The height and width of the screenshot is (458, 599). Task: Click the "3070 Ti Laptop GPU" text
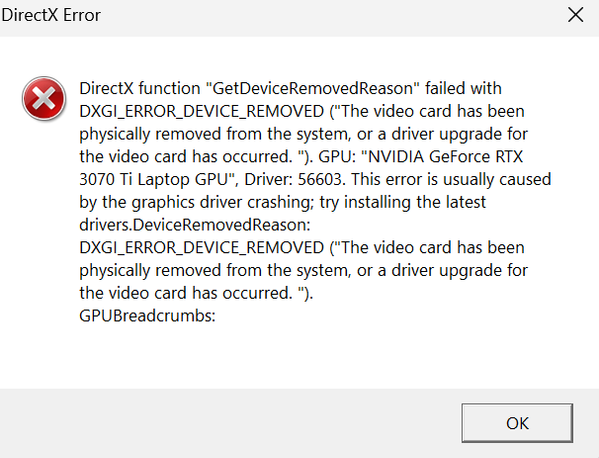(x=154, y=180)
